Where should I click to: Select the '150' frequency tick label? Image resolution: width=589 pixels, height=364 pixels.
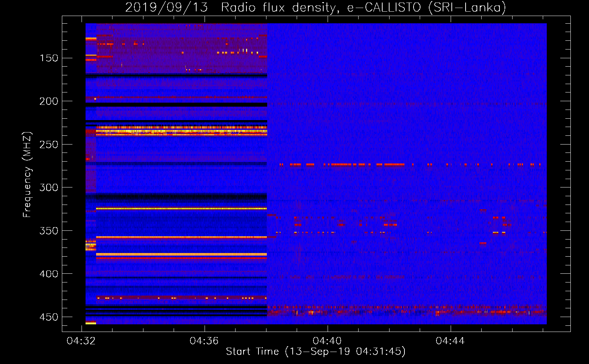pos(49,58)
